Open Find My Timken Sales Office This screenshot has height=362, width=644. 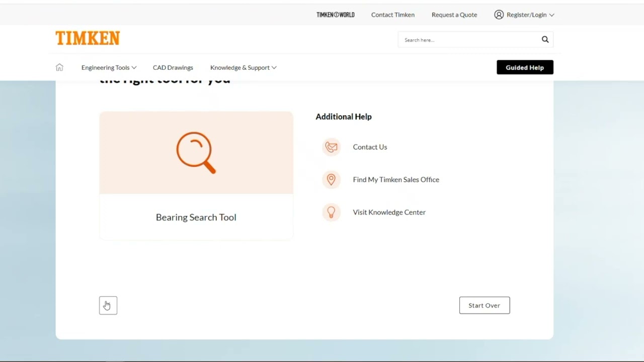[396, 179]
